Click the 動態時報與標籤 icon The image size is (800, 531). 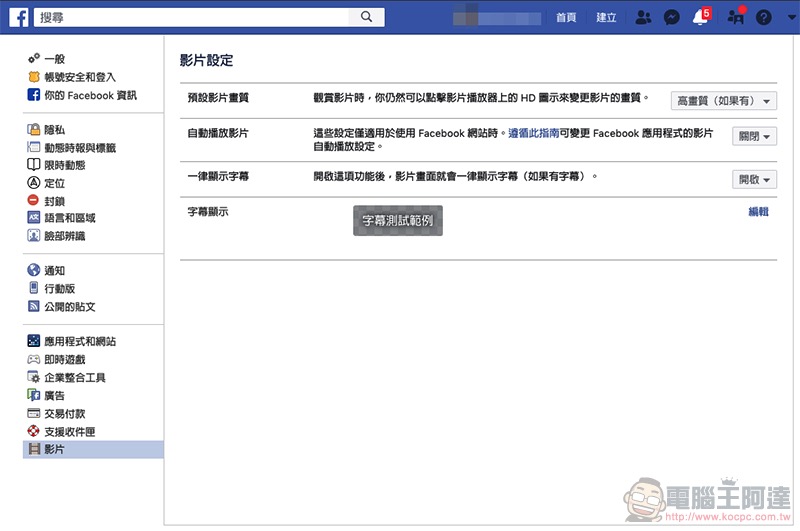tap(34, 147)
